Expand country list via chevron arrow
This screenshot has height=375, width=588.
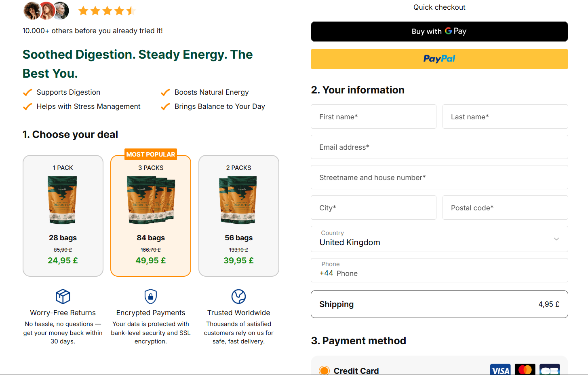click(556, 239)
